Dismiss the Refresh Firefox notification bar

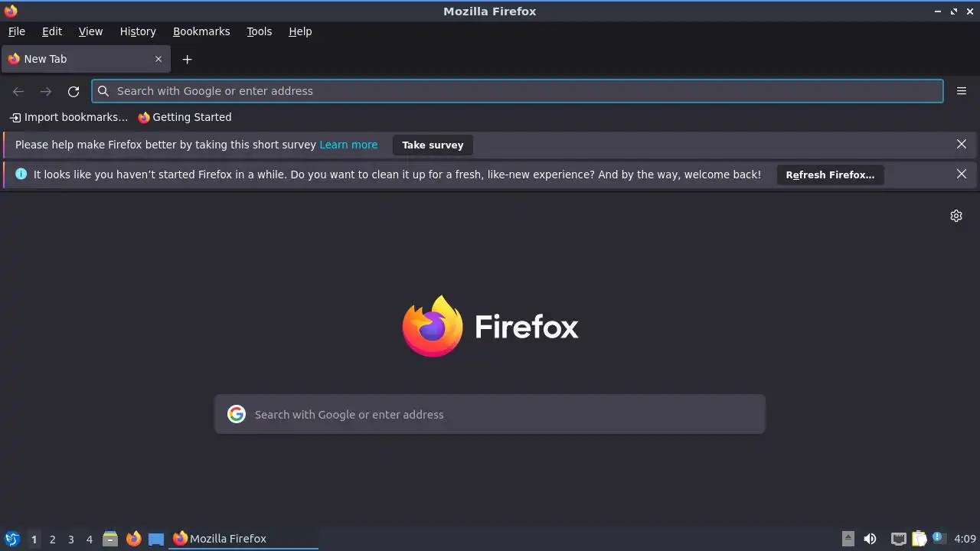pyautogui.click(x=962, y=174)
